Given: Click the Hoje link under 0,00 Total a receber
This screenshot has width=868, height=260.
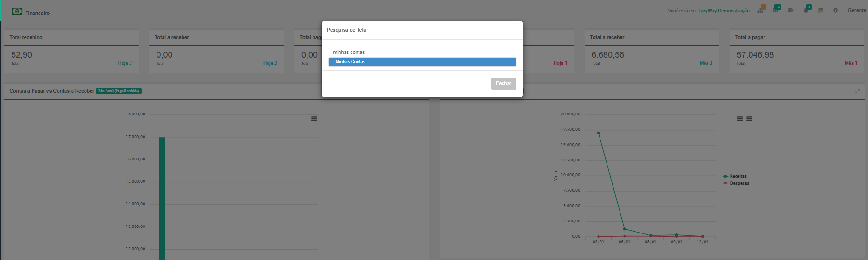Looking at the screenshot, I should pos(270,63).
